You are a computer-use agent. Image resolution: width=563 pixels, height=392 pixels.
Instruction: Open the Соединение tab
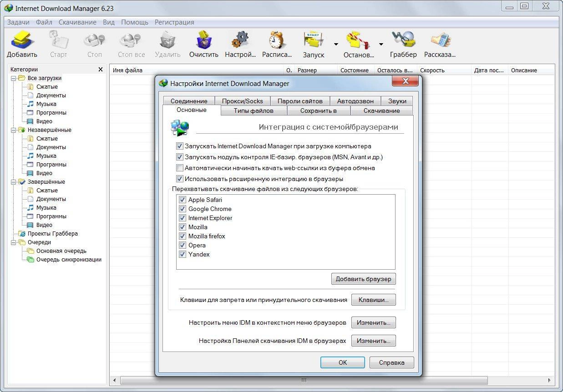tap(189, 101)
